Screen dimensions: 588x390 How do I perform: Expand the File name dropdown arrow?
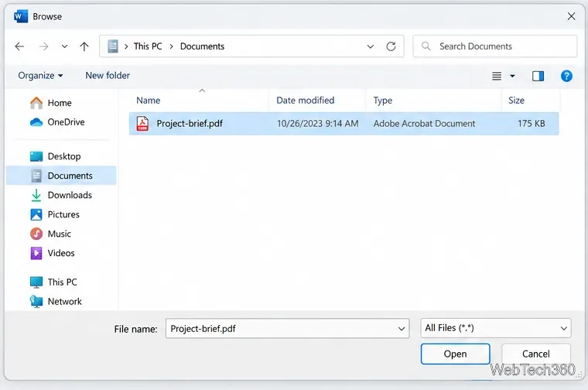click(402, 329)
